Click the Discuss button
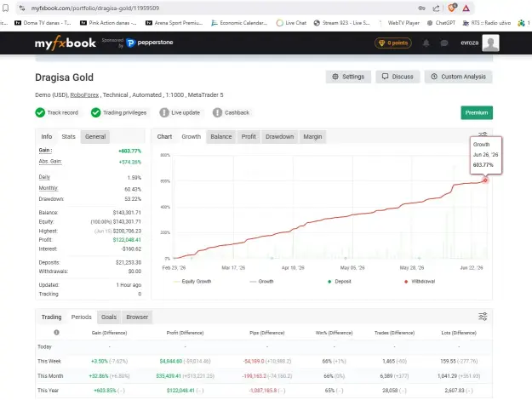 (398, 77)
